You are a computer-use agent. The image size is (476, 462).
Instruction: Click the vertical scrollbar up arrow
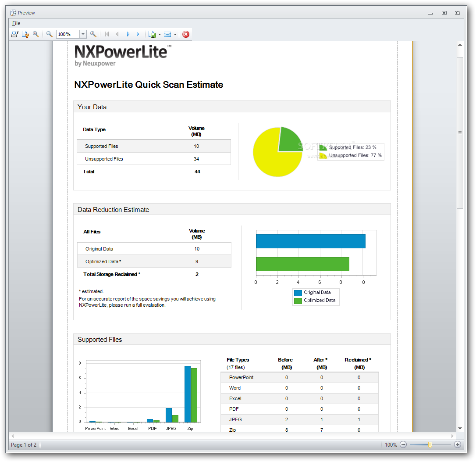point(460,45)
